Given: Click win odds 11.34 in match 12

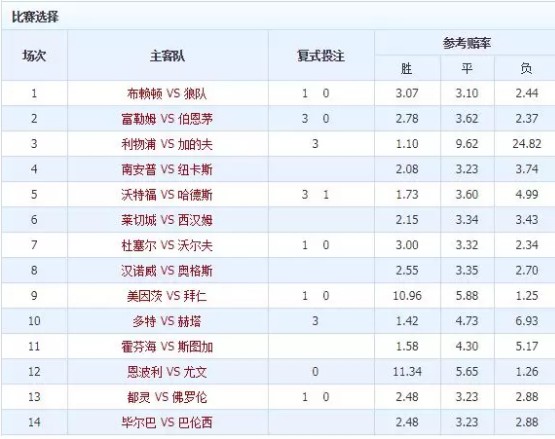Looking at the screenshot, I should click(407, 372).
